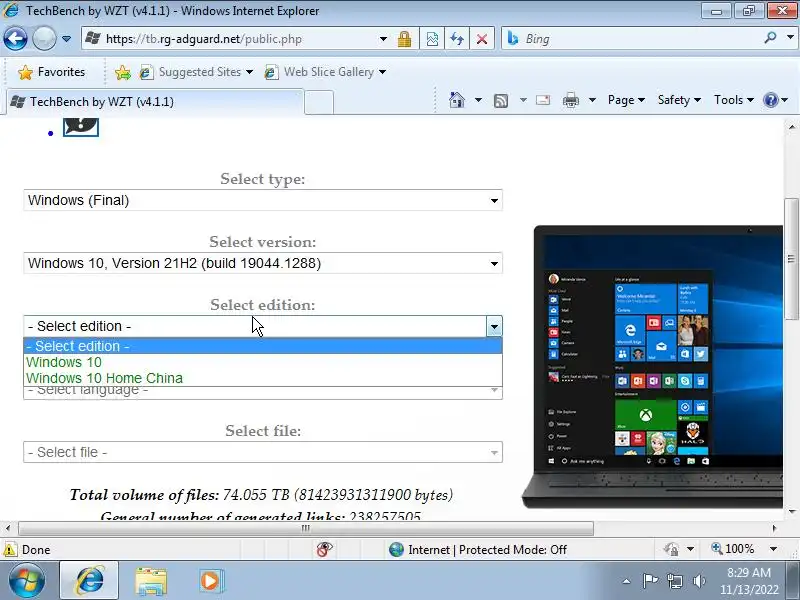The height and width of the screenshot is (600, 800).
Task: Open a new blank tab
Action: click(319, 102)
